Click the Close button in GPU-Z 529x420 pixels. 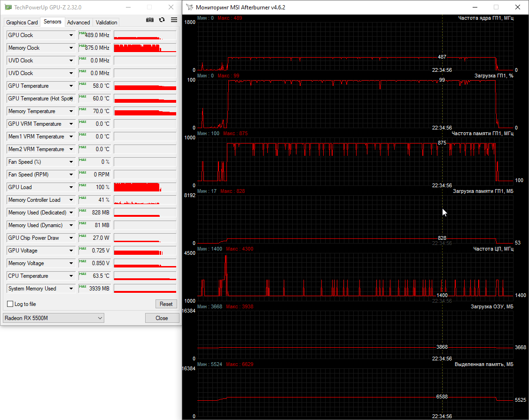[x=162, y=318]
